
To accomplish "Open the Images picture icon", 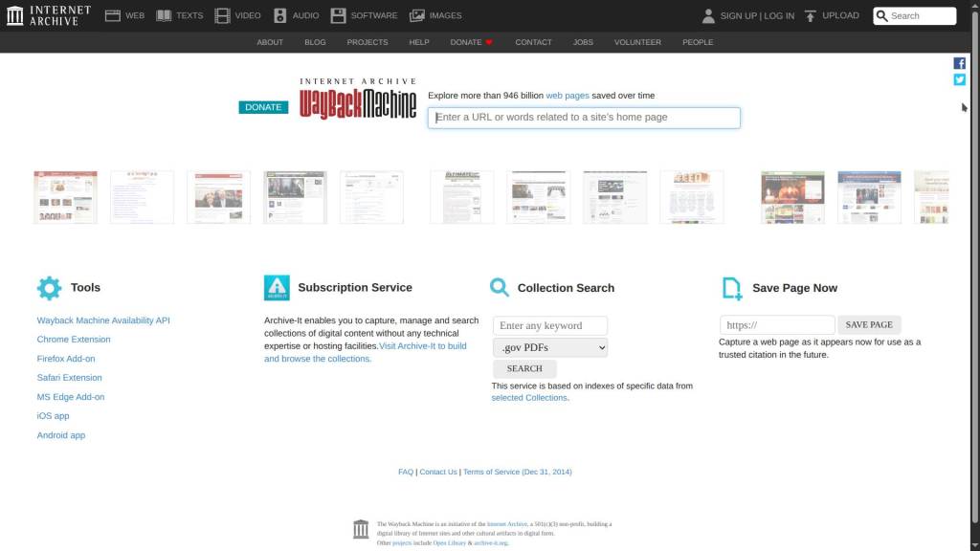I will pyautogui.click(x=417, y=15).
